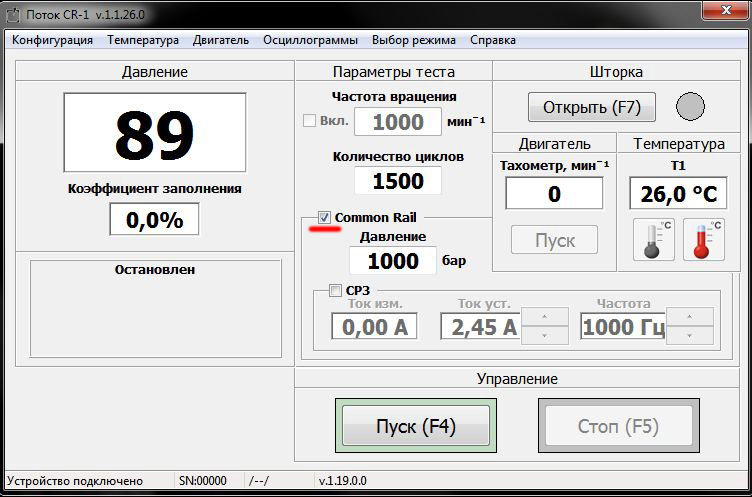Image resolution: width=752 pixels, height=497 pixels.
Task: Close the Поток CR-1 window
Action: point(724,9)
